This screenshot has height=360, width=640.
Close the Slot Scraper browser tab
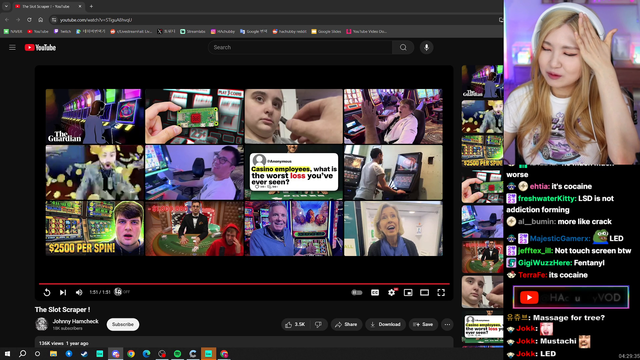tap(80, 7)
